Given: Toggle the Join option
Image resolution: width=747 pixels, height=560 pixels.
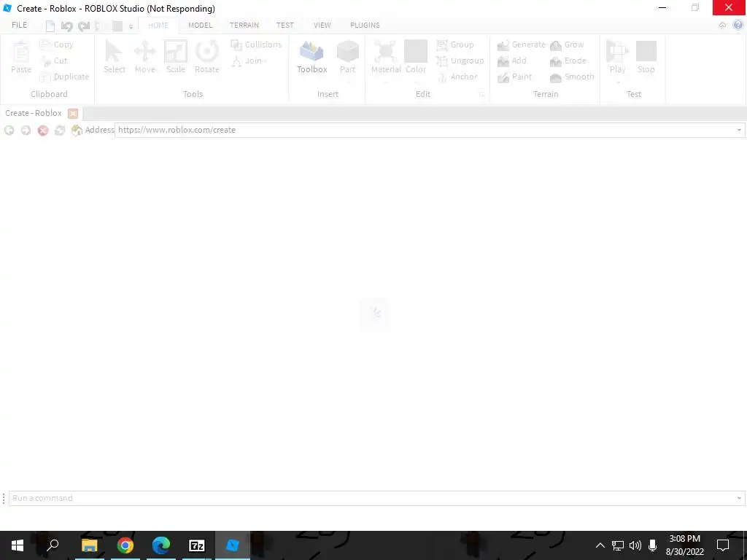Looking at the screenshot, I should (x=249, y=61).
